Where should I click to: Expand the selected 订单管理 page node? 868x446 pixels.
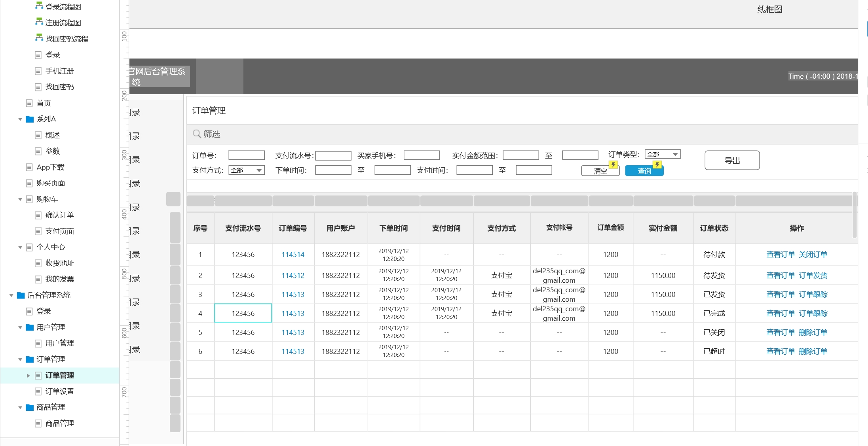[x=28, y=376]
